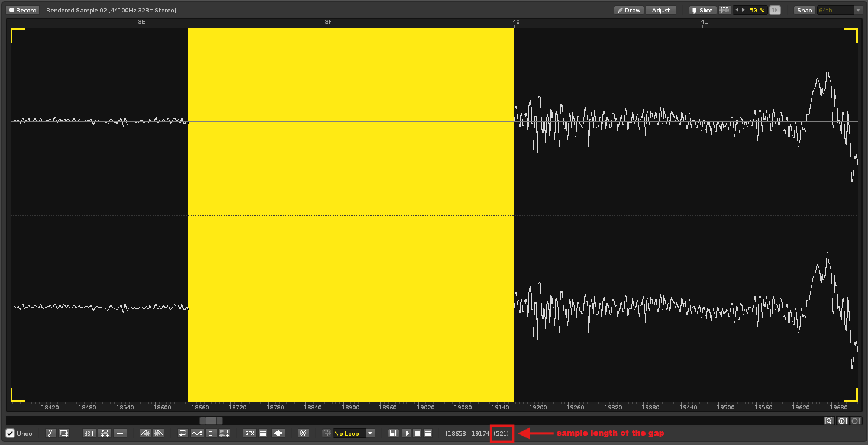
Task: Click beat marker 40 on top ruler
Action: coord(517,22)
